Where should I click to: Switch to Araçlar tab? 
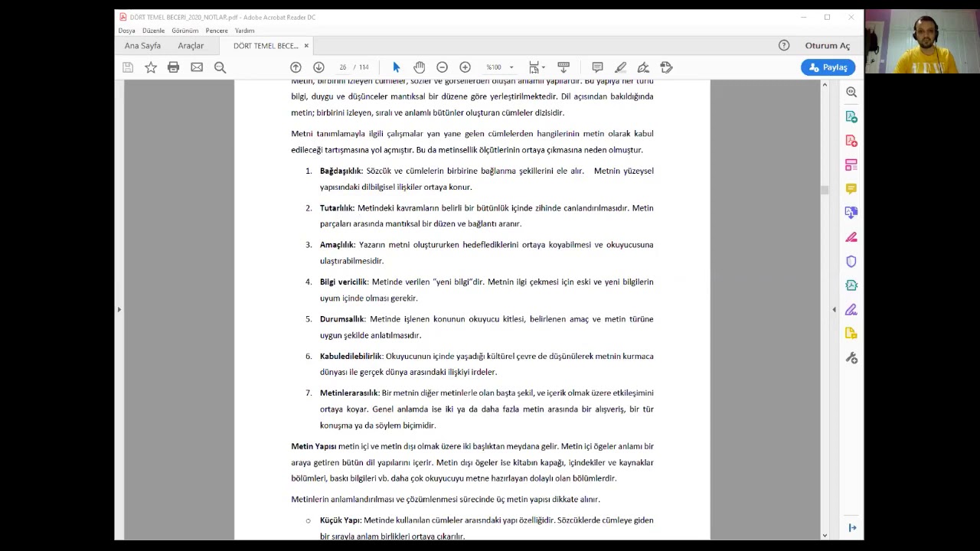[x=191, y=46]
